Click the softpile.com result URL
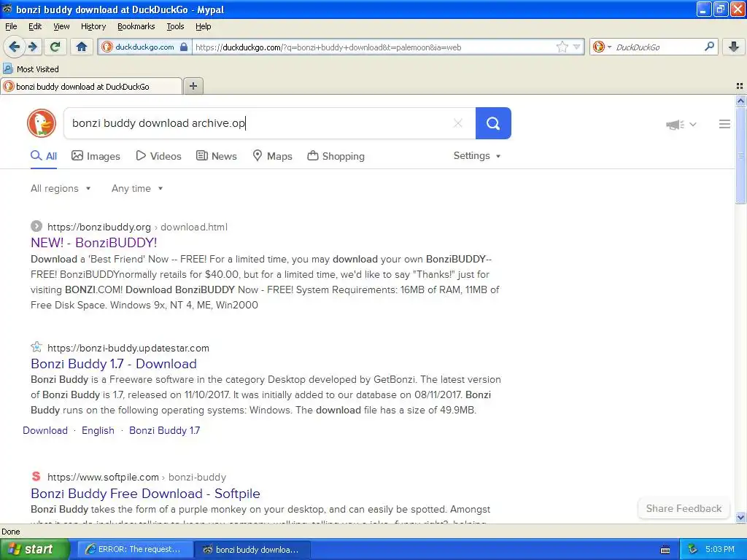 (136, 477)
